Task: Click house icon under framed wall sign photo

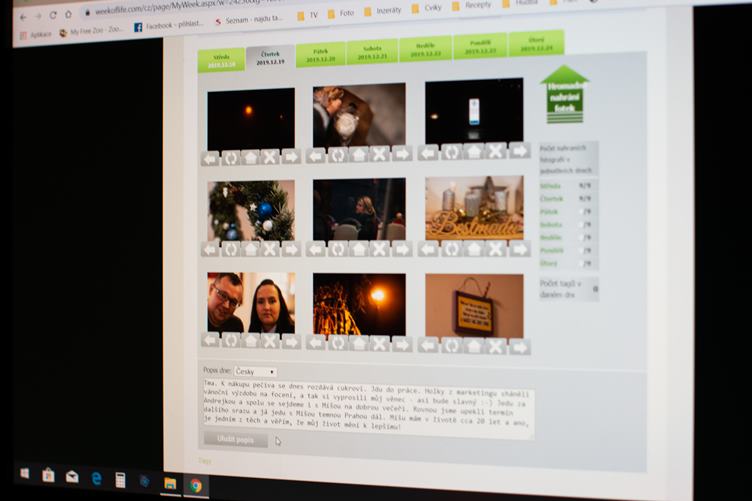Action: coord(473,346)
